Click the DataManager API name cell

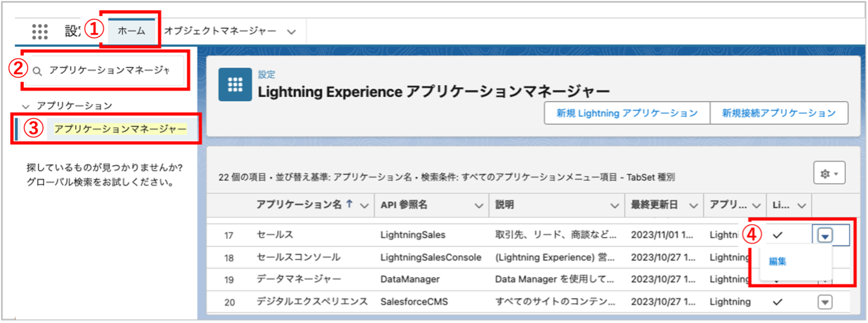[410, 279]
